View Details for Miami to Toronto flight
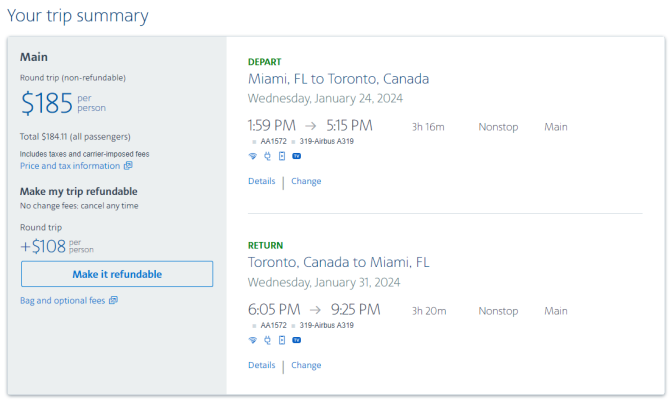Screen dimensions: 670x401 pos(262,181)
